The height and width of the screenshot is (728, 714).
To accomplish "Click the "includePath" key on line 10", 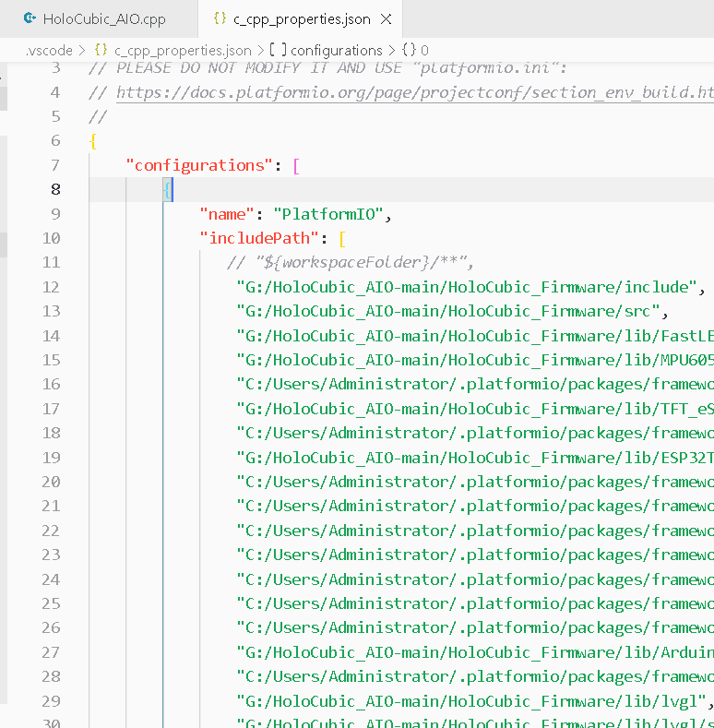I will [x=259, y=238].
